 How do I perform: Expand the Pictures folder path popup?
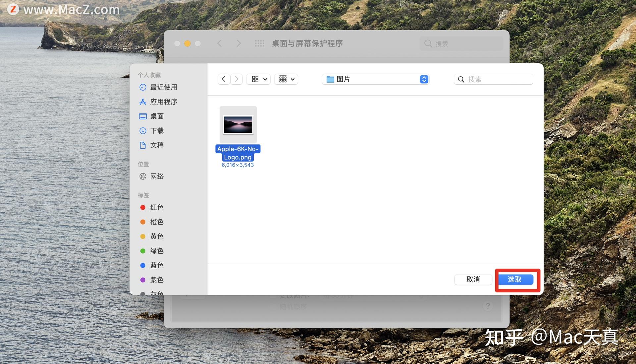[376, 79]
